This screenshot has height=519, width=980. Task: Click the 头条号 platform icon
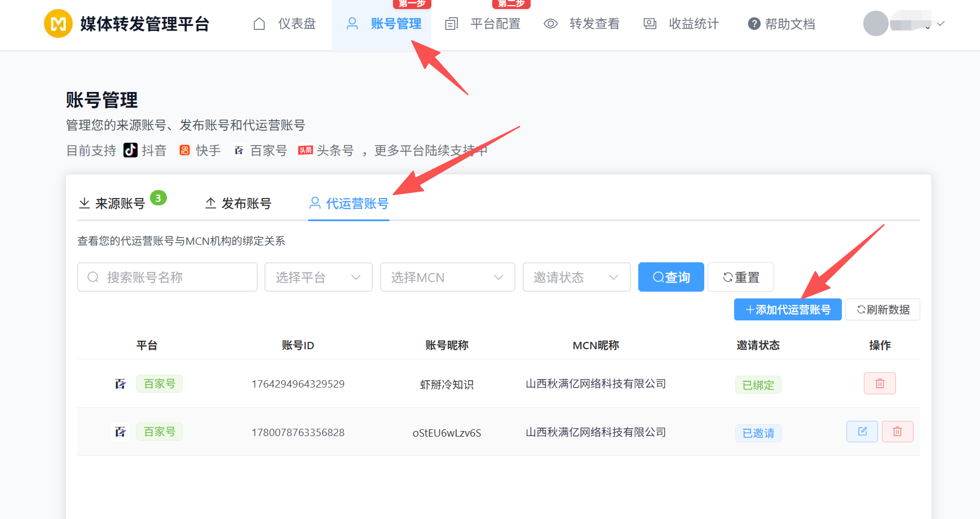[x=306, y=150]
